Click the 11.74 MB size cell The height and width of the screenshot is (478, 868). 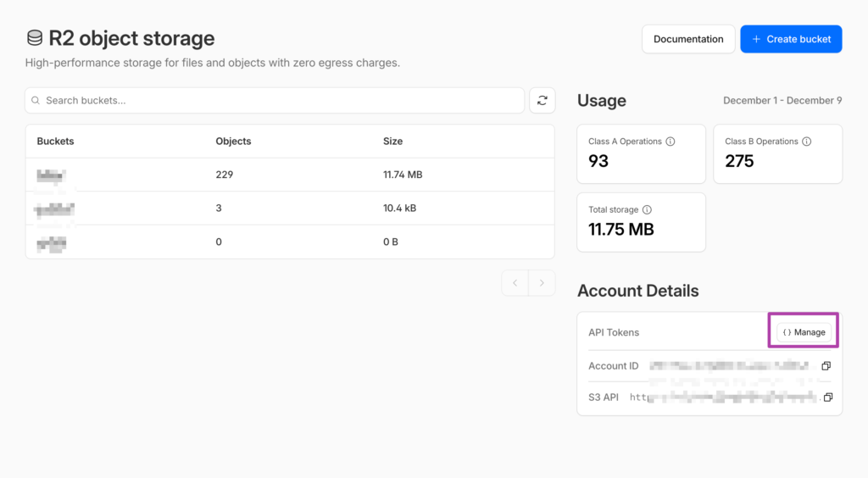tap(403, 175)
